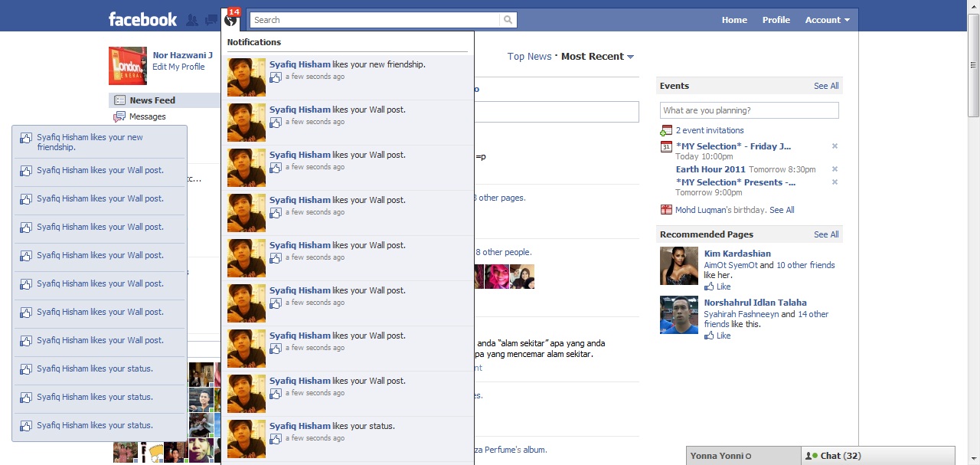
Task: Click the profile picture thumbnail
Action: click(128, 66)
